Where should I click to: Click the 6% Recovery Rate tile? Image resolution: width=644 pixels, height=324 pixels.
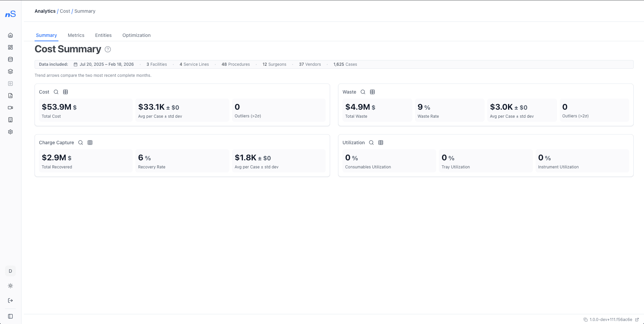[182, 161]
